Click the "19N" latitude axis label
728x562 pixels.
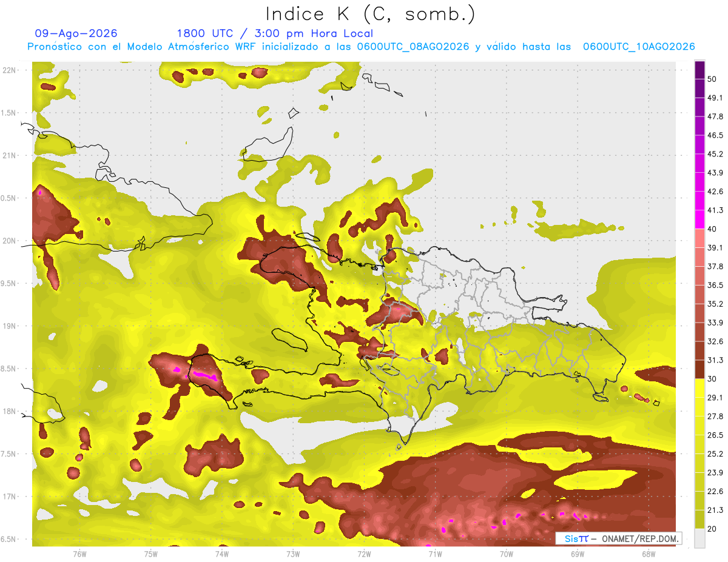tap(10, 326)
